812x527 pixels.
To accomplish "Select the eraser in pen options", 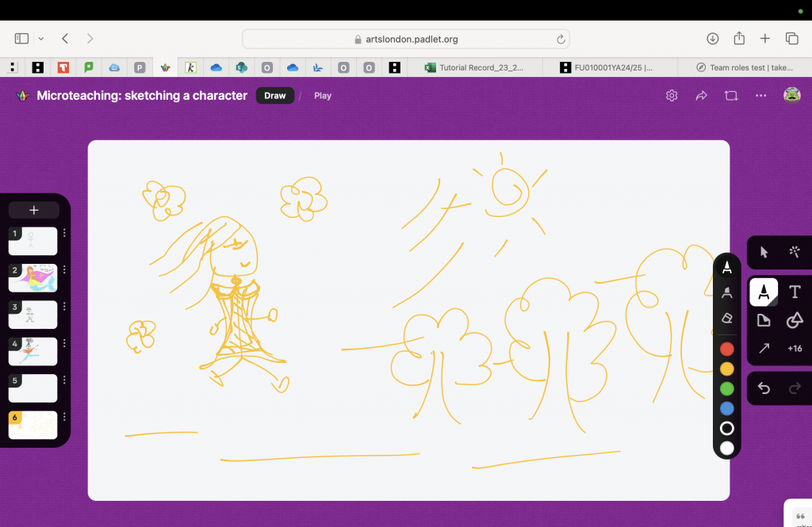I will (x=726, y=318).
